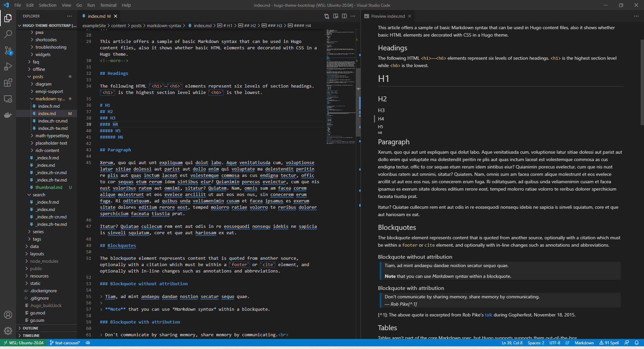Screen dimensions: 644x349
Task: Open the Source Control view
Action: 8,50
